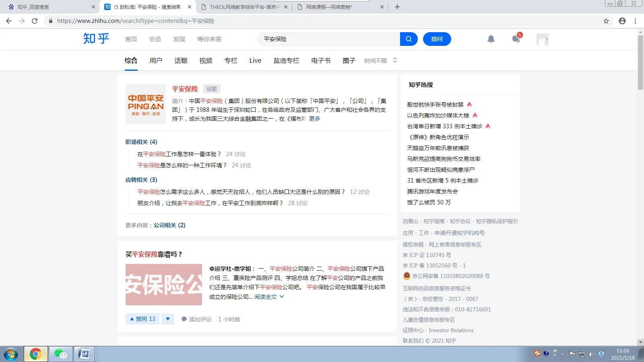Go back in browser history
The width and height of the screenshot is (644, 362).
pos(9,21)
